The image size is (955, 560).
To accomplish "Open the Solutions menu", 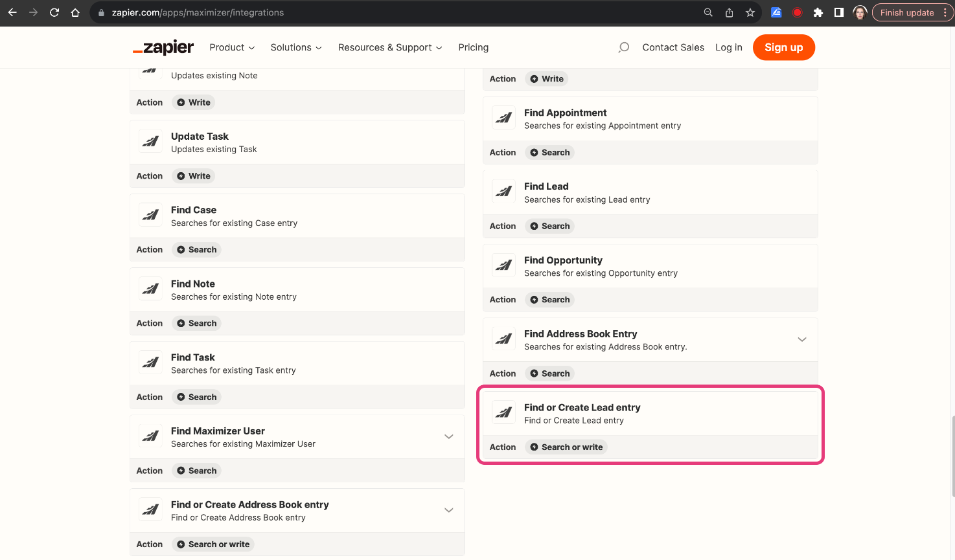I will 296,47.
